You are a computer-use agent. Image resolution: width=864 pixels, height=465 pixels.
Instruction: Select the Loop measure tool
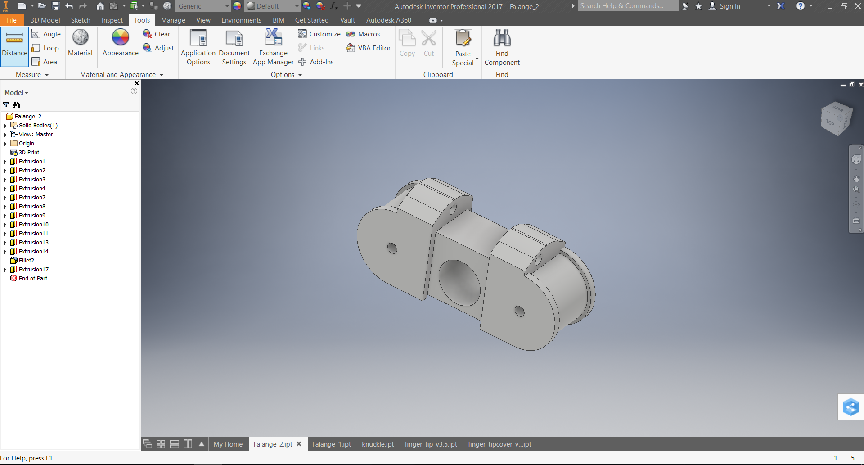[x=45, y=48]
